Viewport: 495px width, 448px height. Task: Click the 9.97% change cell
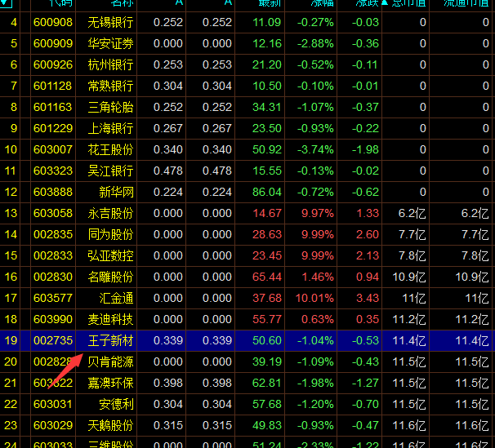(x=318, y=213)
